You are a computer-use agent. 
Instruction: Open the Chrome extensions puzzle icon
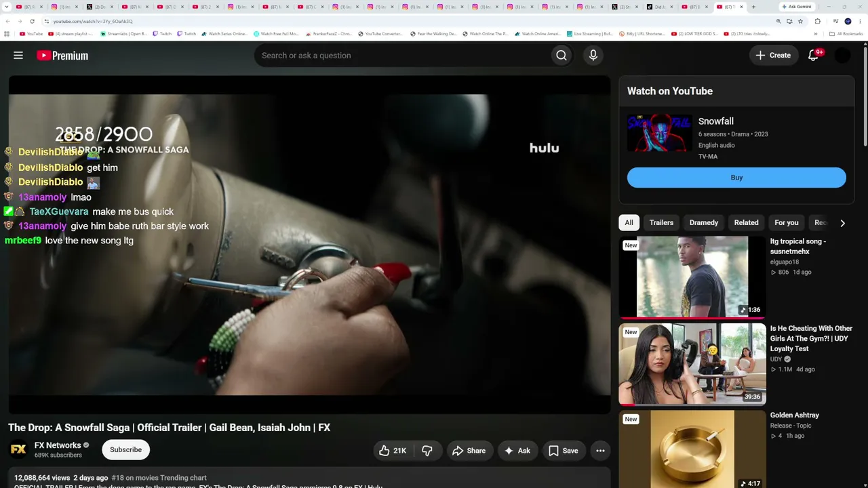[x=817, y=21]
